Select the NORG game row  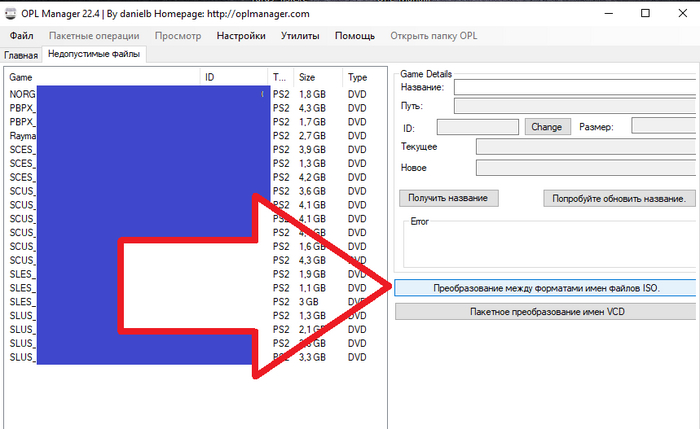(x=22, y=93)
